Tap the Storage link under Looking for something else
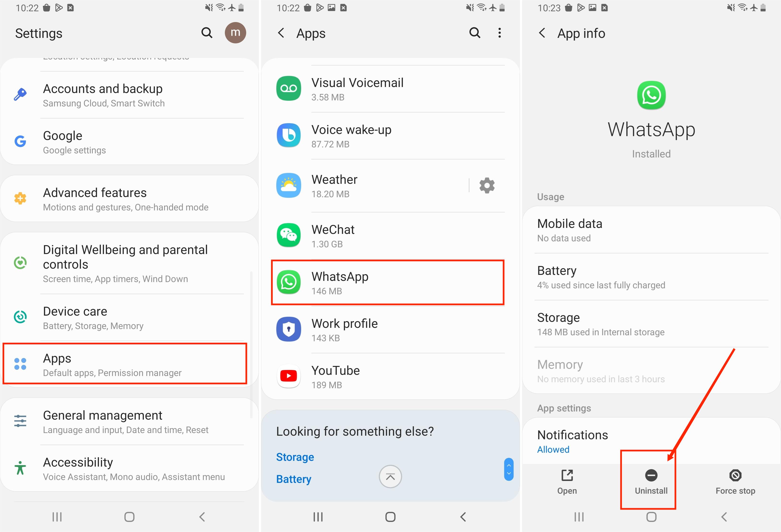This screenshot has width=781, height=532. pyautogui.click(x=295, y=457)
